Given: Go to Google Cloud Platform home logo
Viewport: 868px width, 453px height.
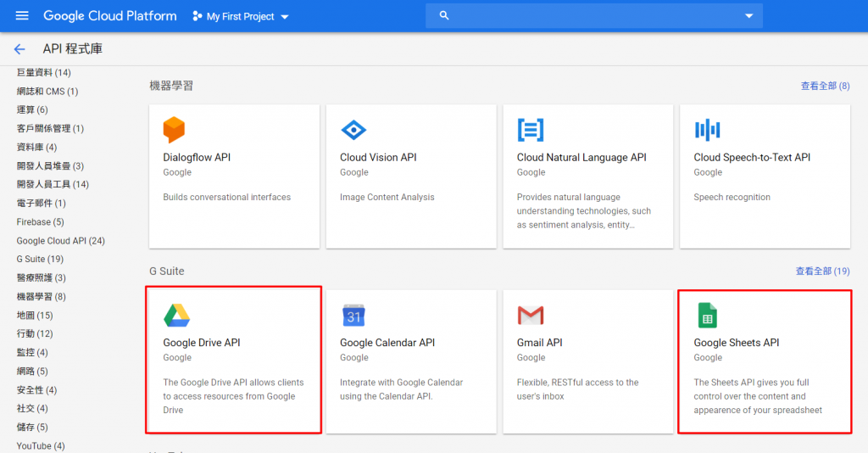Looking at the screenshot, I should coord(110,16).
